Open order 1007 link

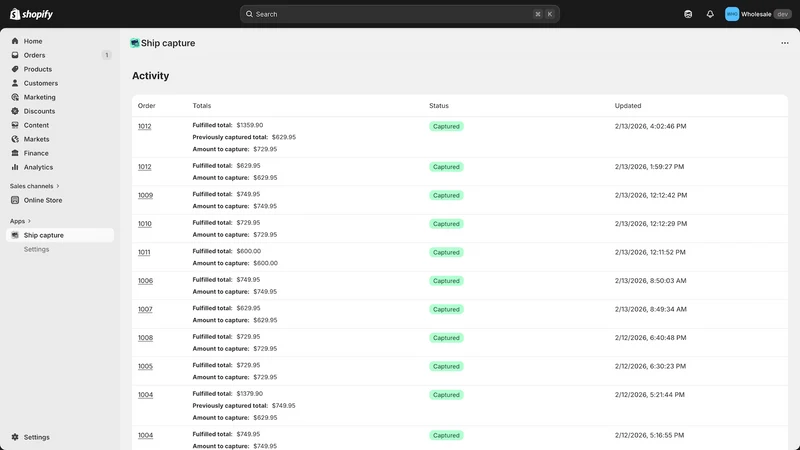[x=145, y=310]
